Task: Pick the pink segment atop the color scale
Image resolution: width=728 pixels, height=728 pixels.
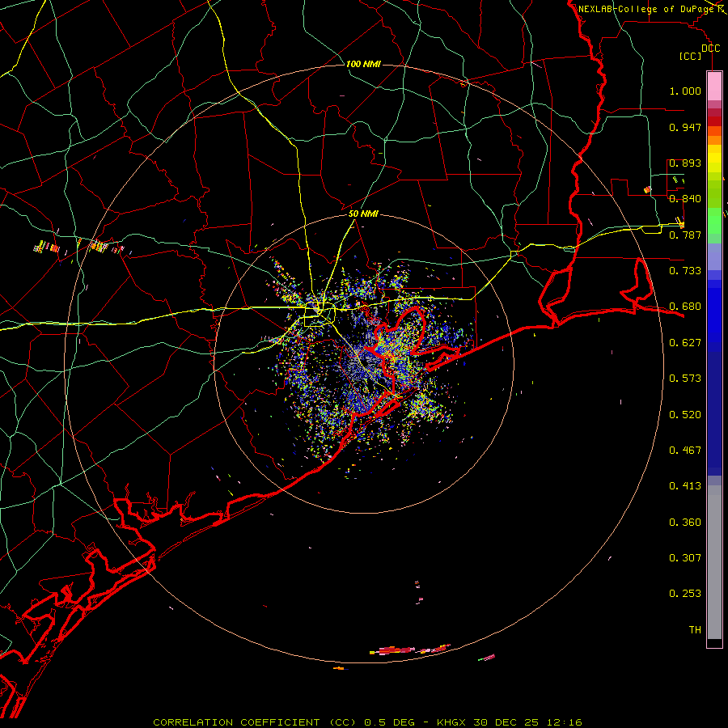Action: [714, 86]
